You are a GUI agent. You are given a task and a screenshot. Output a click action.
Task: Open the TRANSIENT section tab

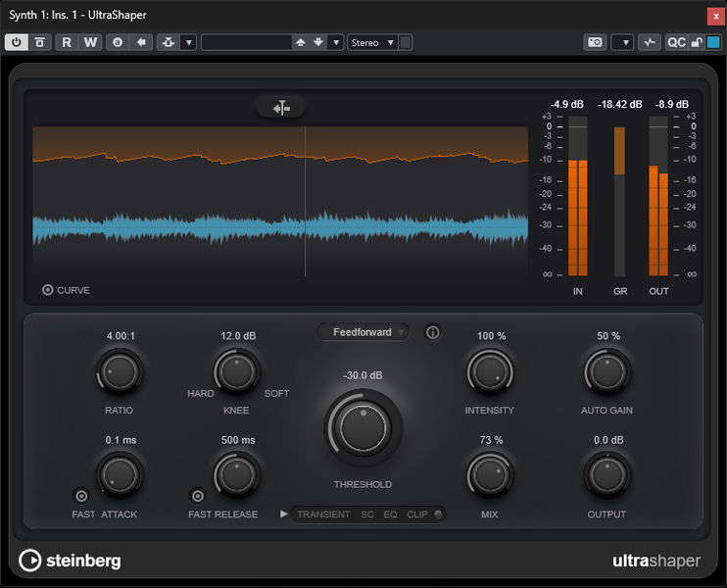pos(323,514)
